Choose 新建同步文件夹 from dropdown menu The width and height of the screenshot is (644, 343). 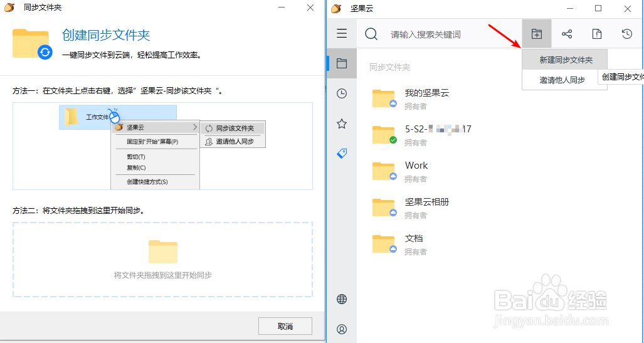click(565, 60)
